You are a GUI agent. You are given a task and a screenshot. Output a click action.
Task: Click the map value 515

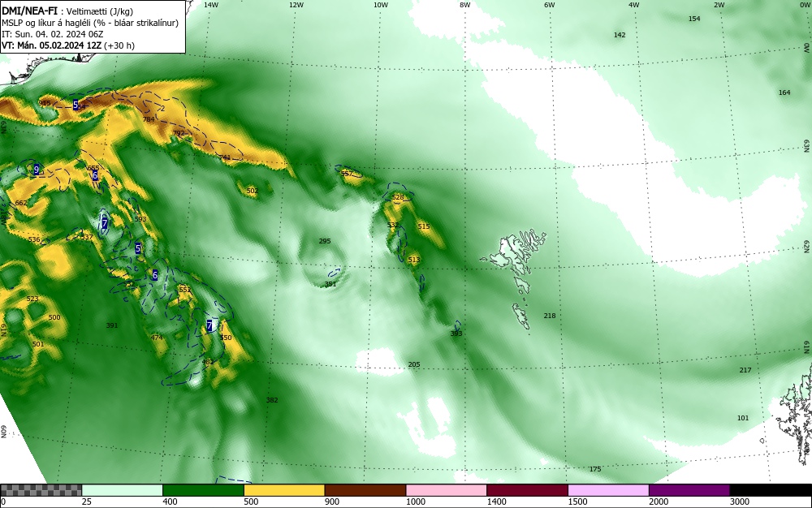(424, 226)
